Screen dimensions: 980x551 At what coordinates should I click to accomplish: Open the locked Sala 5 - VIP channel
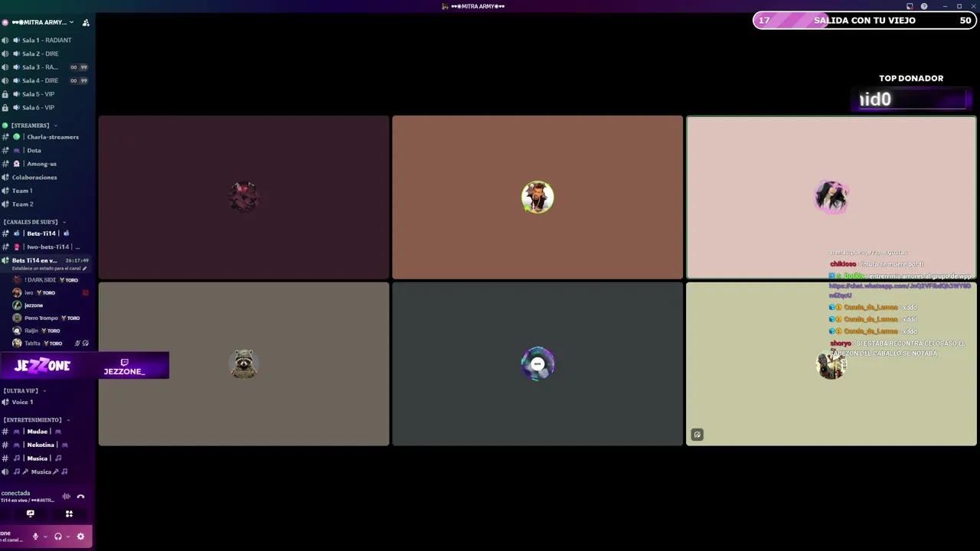click(x=46, y=94)
